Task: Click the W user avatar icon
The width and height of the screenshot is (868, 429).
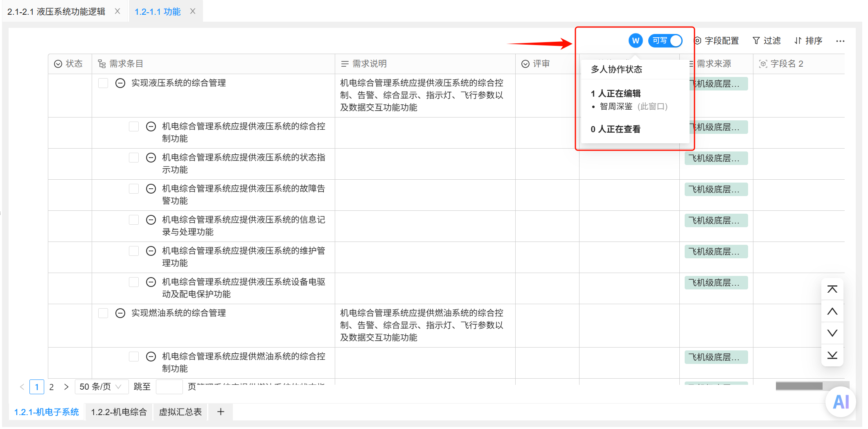Action: (635, 41)
